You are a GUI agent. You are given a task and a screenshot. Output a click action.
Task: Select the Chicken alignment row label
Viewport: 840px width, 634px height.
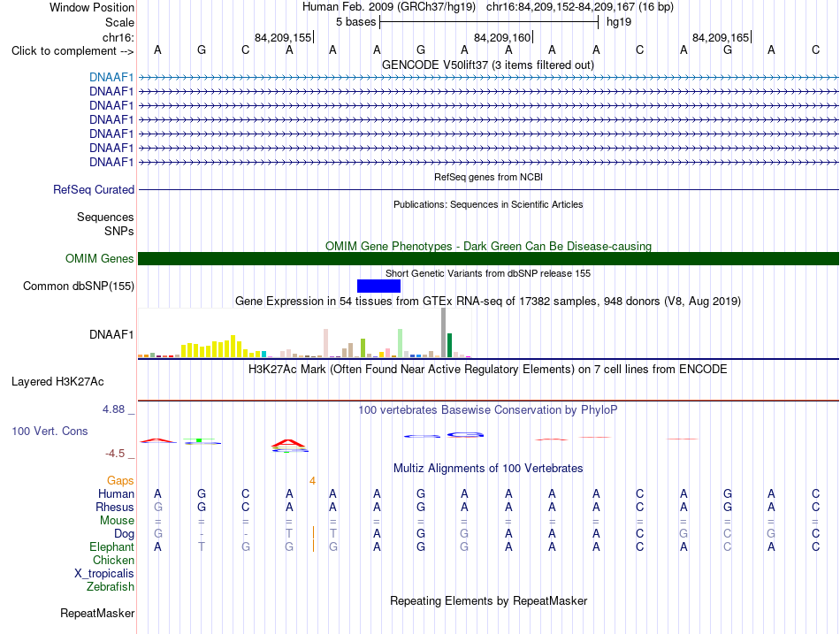[113, 560]
